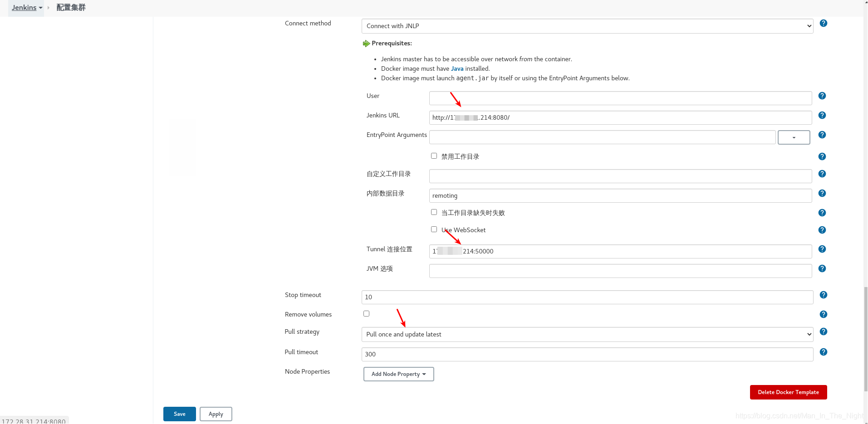Expand the EntryPoint Arguments dropdown button
Viewport: 868px width, 424px height.
tap(794, 137)
